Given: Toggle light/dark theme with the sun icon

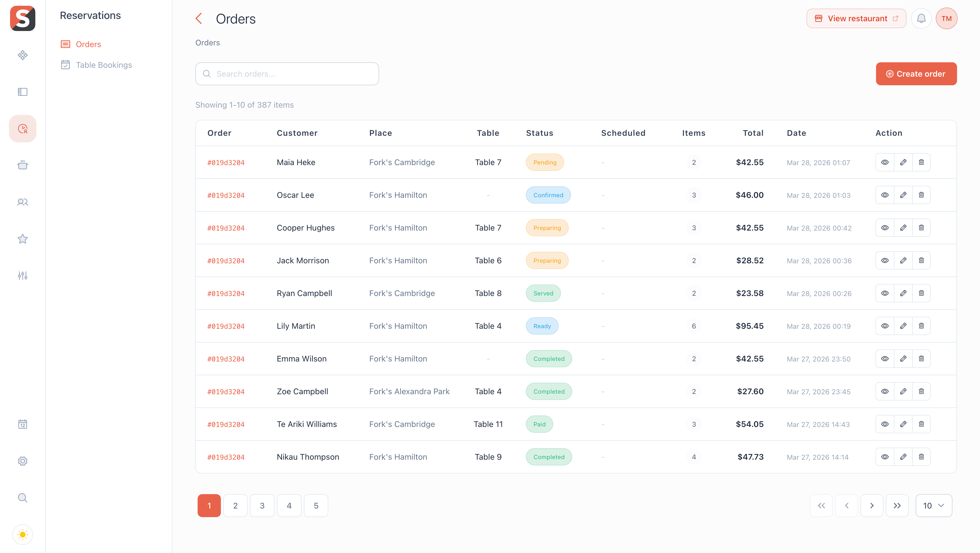Looking at the screenshot, I should pyautogui.click(x=22, y=534).
